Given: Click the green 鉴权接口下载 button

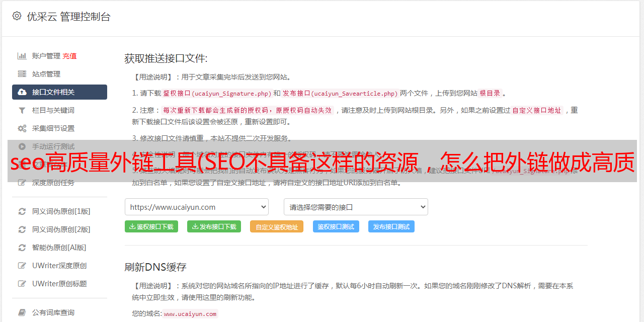Looking at the screenshot, I should [151, 226].
